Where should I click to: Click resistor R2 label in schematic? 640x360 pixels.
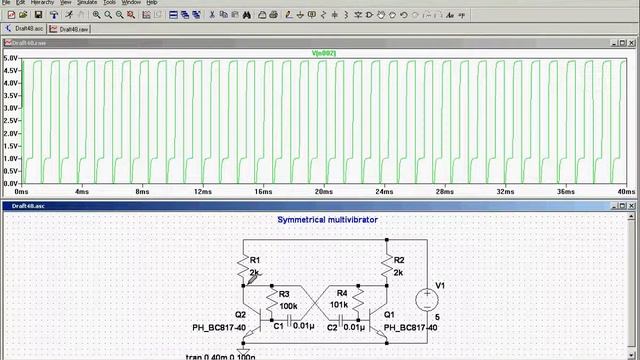(399, 260)
